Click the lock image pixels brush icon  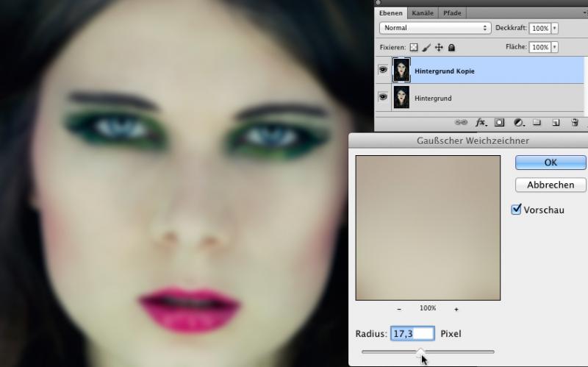[x=426, y=47]
